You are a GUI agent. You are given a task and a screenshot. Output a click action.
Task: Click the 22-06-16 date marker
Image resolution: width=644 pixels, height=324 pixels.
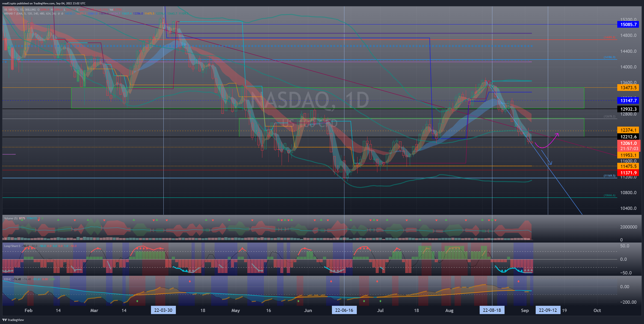coord(344,310)
